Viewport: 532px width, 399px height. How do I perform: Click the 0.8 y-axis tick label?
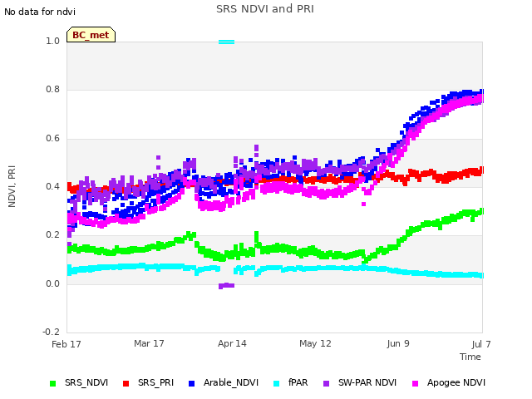[x=52, y=89]
